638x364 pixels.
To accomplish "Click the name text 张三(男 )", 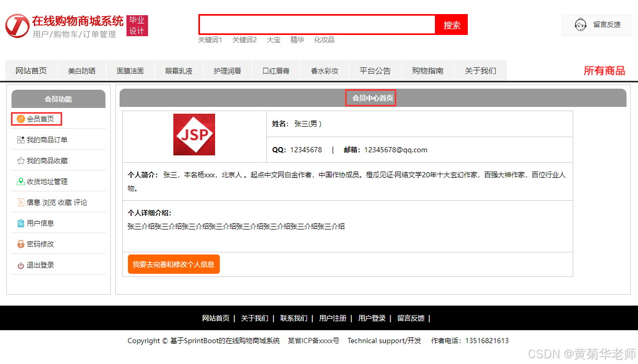I will pyautogui.click(x=308, y=124).
